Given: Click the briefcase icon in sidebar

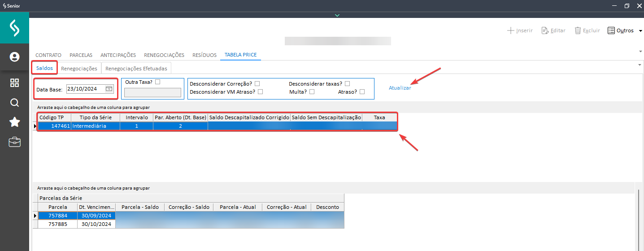Looking at the screenshot, I should coord(14,143).
